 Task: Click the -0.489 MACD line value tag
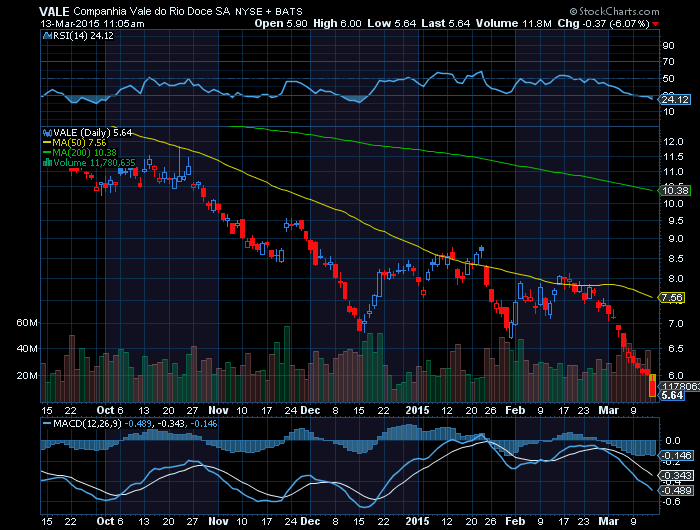[676, 490]
